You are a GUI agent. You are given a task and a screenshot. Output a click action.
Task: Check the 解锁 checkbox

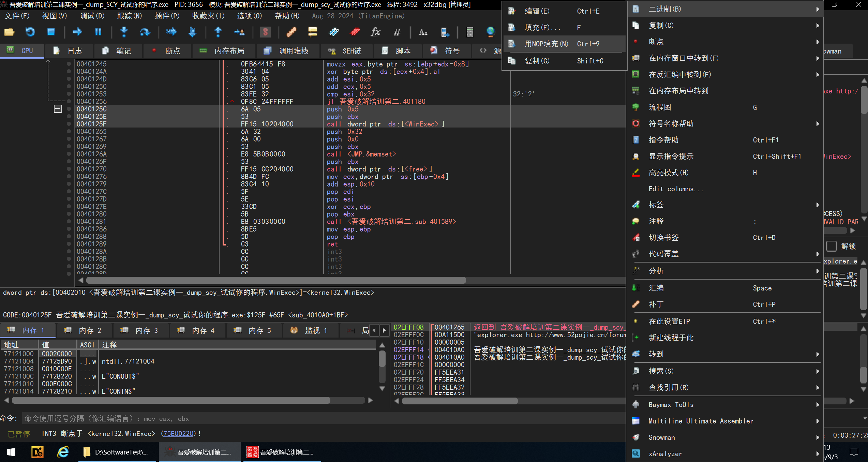(832, 246)
